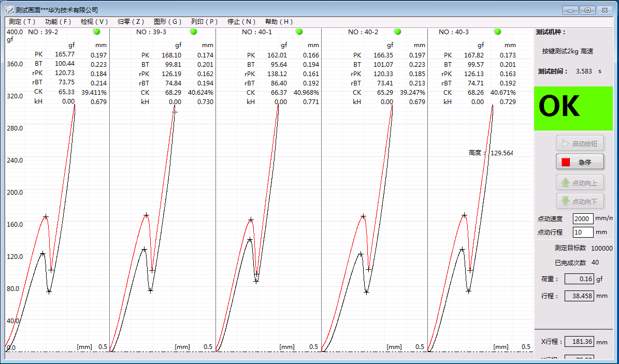Open the 功能 (F) menu
Image resolution: width=619 pixels, height=364 pixels.
58,22
